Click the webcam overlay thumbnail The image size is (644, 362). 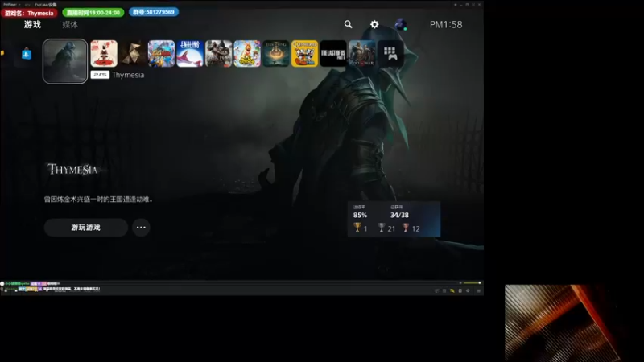click(x=562, y=323)
